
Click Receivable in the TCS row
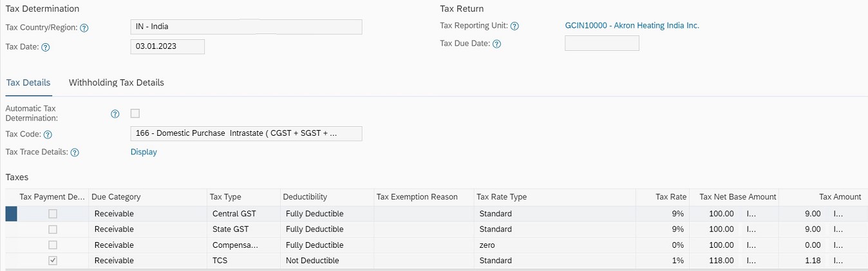pyautogui.click(x=147, y=261)
